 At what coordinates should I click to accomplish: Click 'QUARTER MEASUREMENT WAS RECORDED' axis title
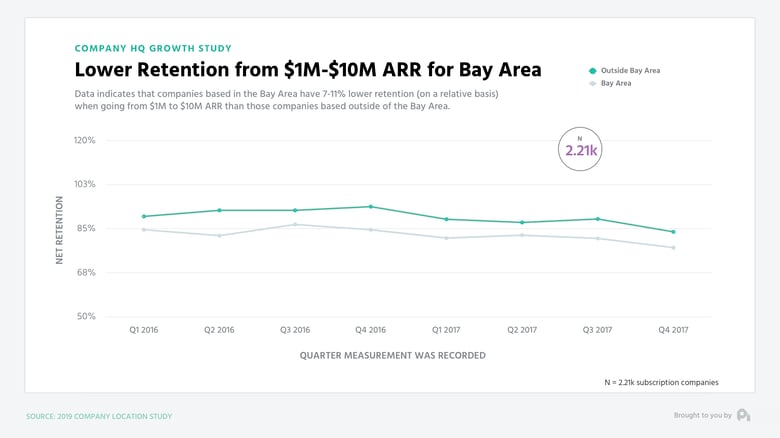click(x=392, y=355)
